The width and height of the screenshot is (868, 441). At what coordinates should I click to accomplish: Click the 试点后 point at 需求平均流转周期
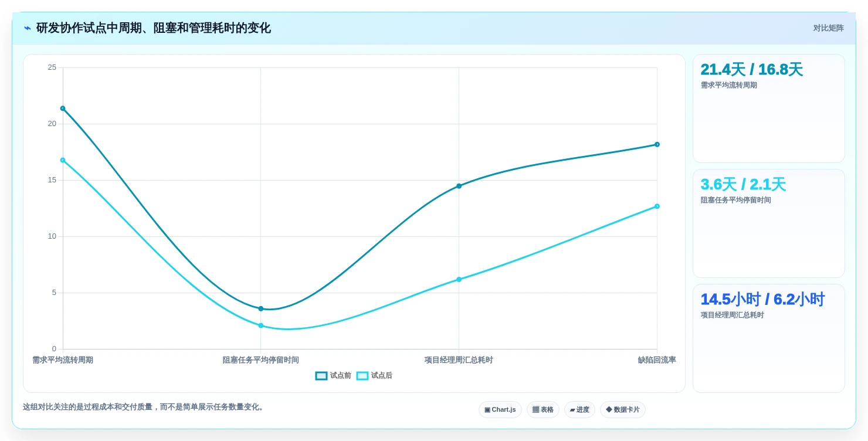[63, 160]
